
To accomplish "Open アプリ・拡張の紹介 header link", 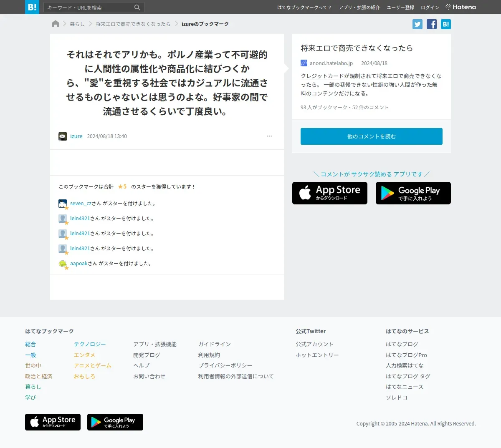I will 359,8.
